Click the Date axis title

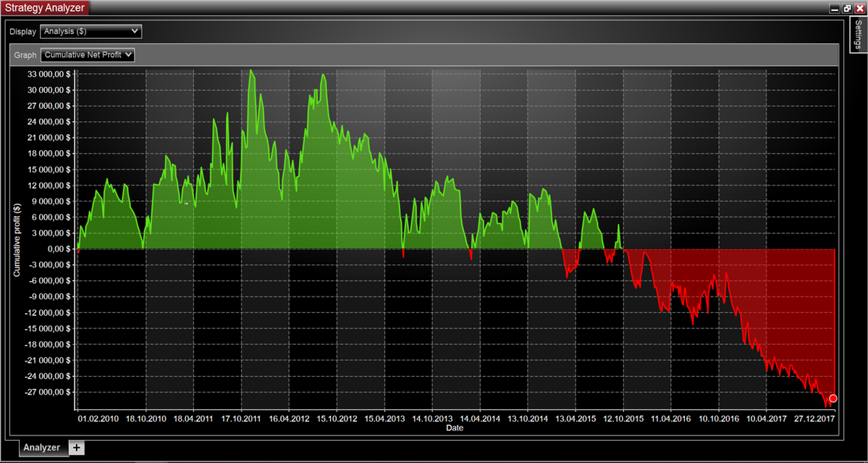click(455, 427)
